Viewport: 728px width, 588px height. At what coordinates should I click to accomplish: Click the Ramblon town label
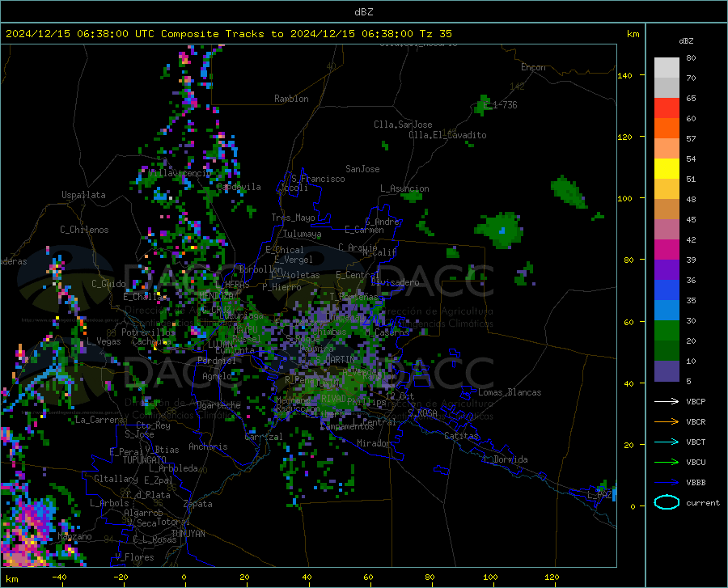tap(291, 99)
